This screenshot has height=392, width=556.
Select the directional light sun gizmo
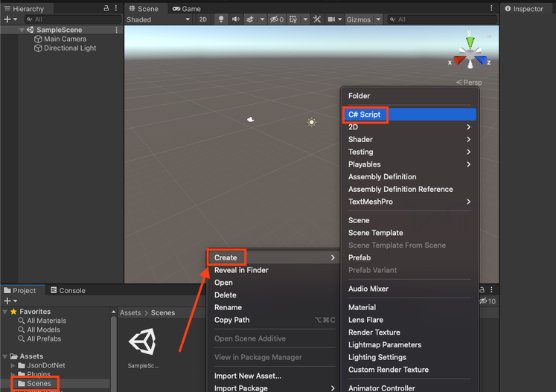click(311, 122)
